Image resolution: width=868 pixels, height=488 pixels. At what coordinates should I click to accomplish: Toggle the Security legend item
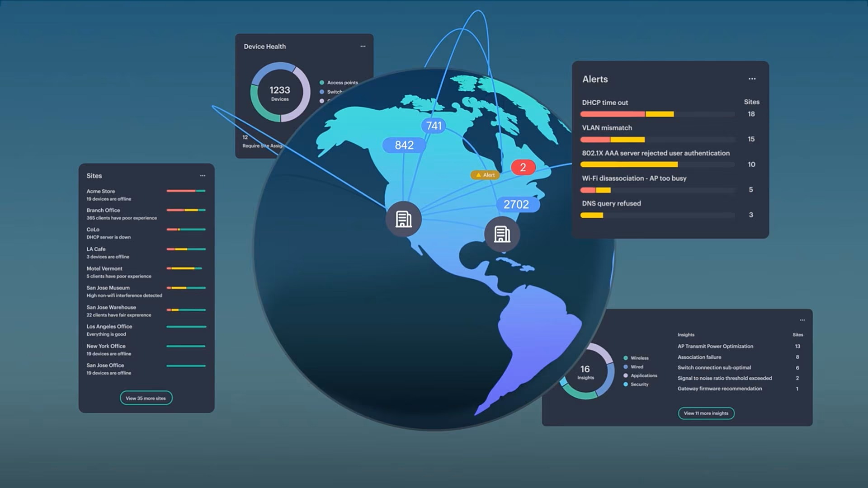(636, 384)
